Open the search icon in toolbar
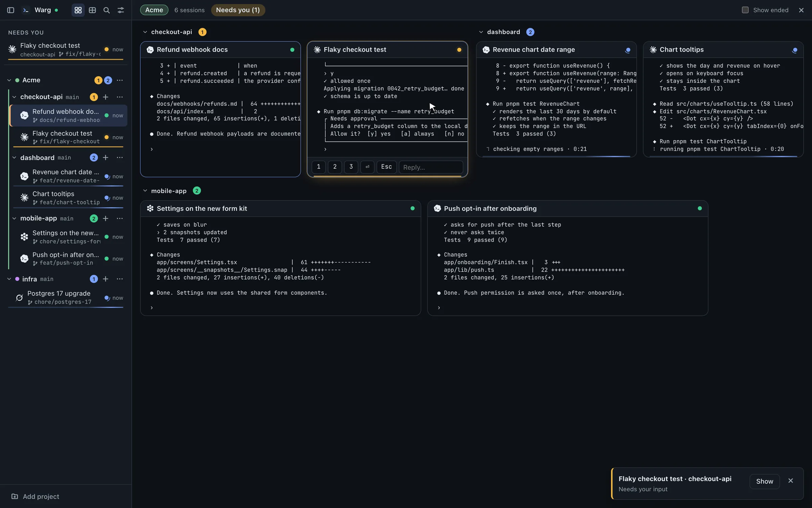 [x=107, y=10]
